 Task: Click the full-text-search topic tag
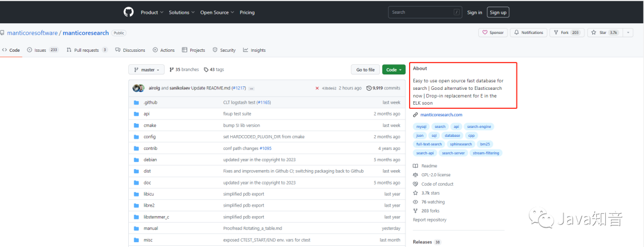(429, 144)
